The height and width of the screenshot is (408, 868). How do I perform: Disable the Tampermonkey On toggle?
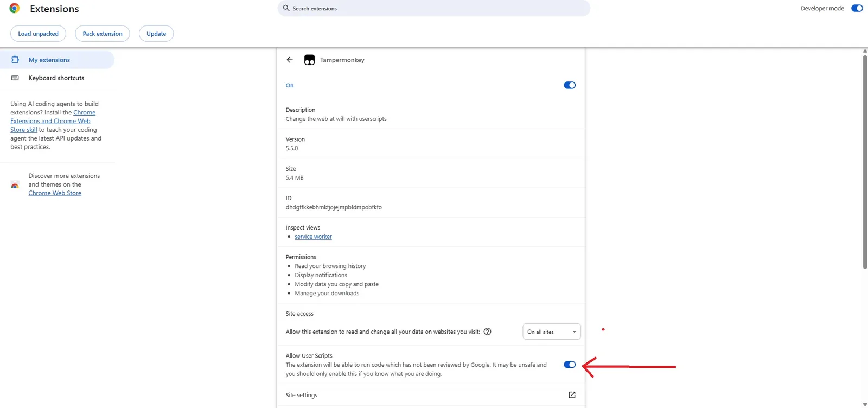point(570,85)
